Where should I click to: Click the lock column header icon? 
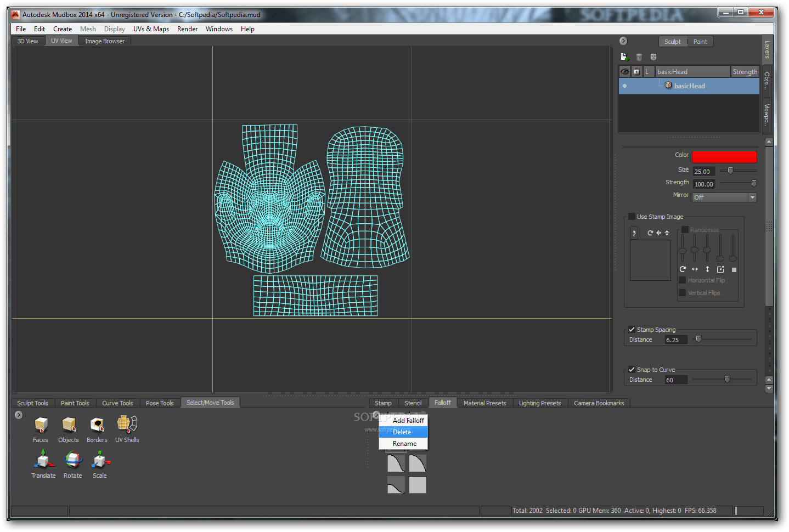636,72
